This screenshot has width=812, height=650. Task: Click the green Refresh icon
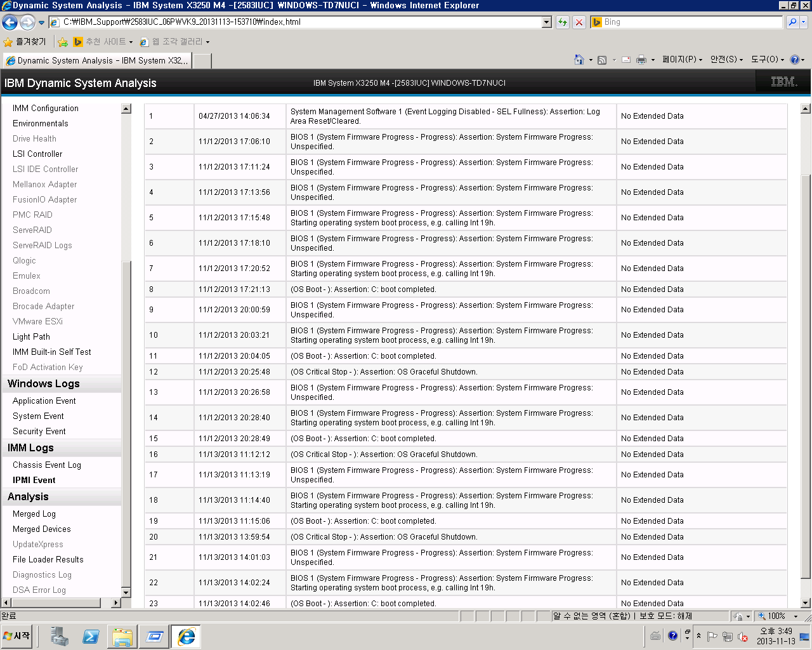pyautogui.click(x=563, y=22)
